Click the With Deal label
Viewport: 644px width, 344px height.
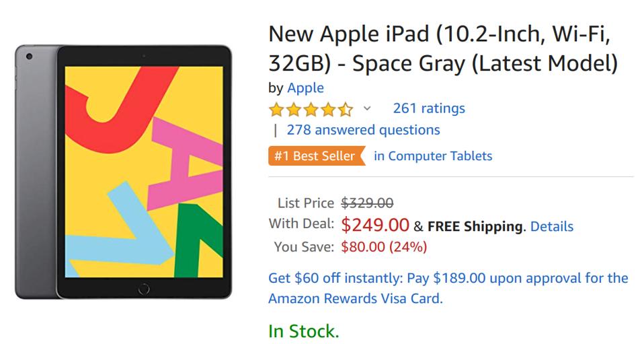[301, 223]
